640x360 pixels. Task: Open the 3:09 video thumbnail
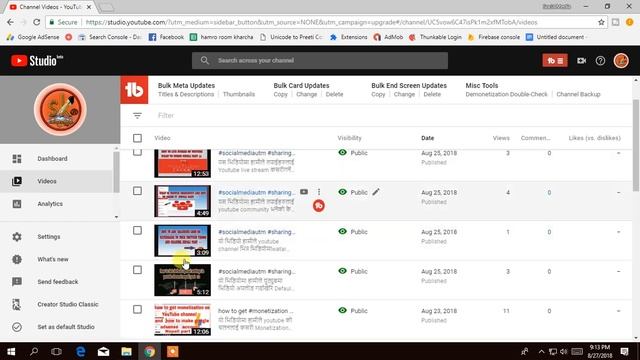tap(182, 240)
